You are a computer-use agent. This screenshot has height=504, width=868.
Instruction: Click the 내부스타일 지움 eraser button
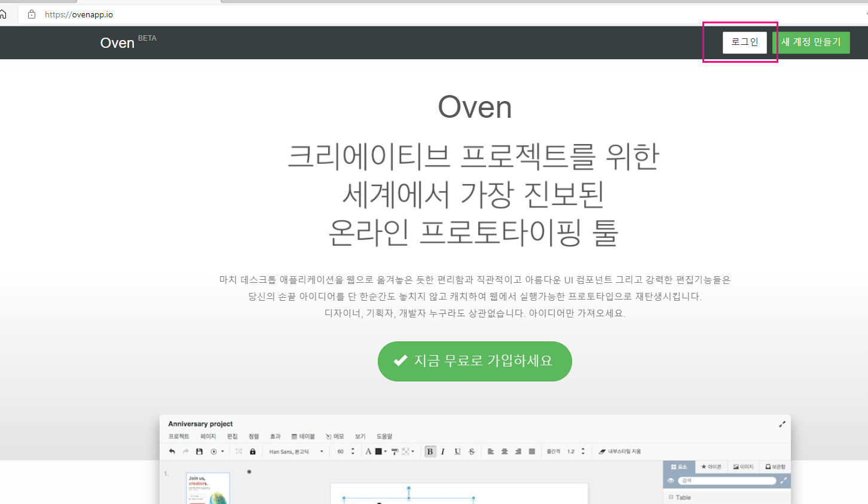620,451
